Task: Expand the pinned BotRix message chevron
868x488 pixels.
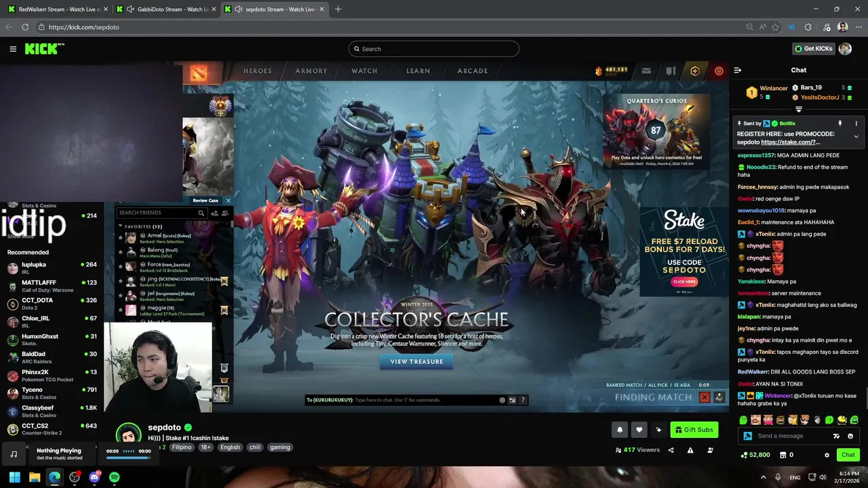Action: [x=856, y=136]
